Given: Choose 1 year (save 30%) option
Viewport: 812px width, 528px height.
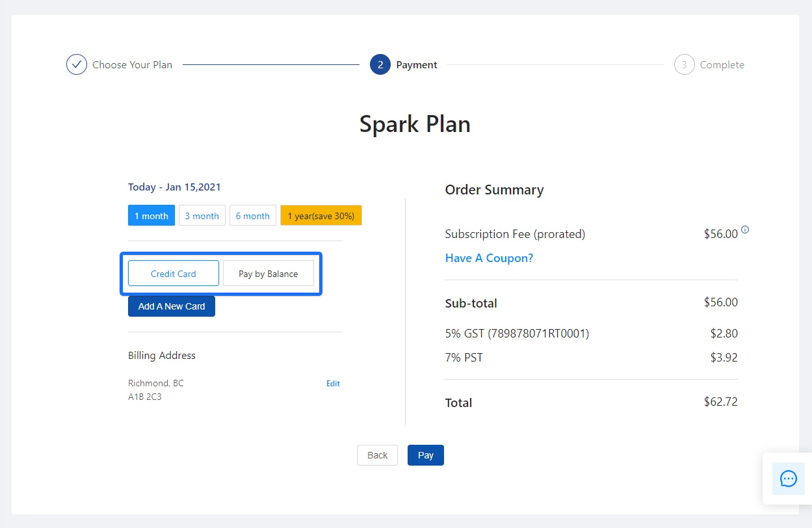Looking at the screenshot, I should point(321,216).
